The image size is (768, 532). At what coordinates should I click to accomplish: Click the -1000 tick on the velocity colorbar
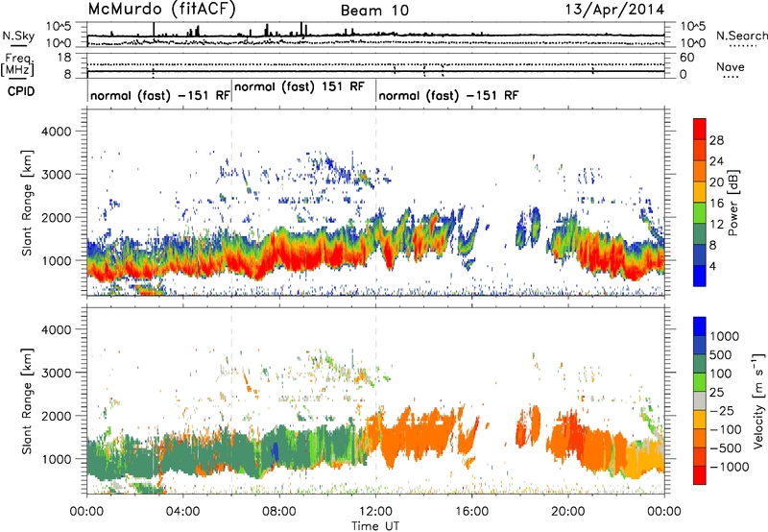click(730, 467)
